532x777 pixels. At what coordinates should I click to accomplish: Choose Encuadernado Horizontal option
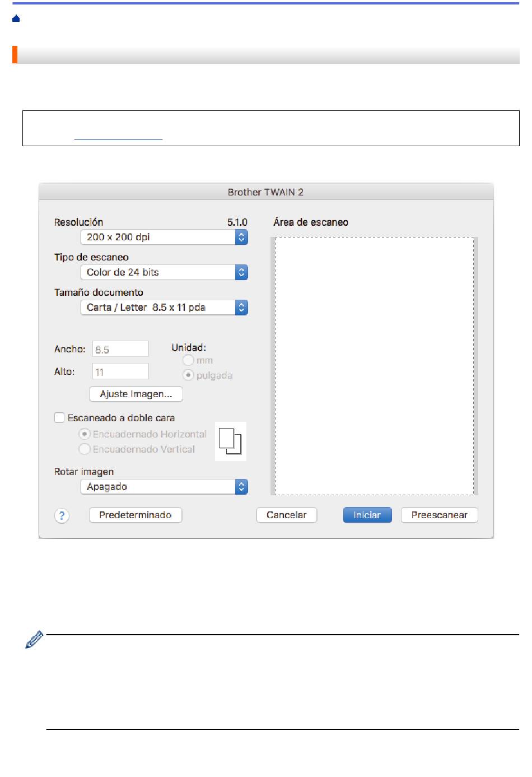(85, 434)
